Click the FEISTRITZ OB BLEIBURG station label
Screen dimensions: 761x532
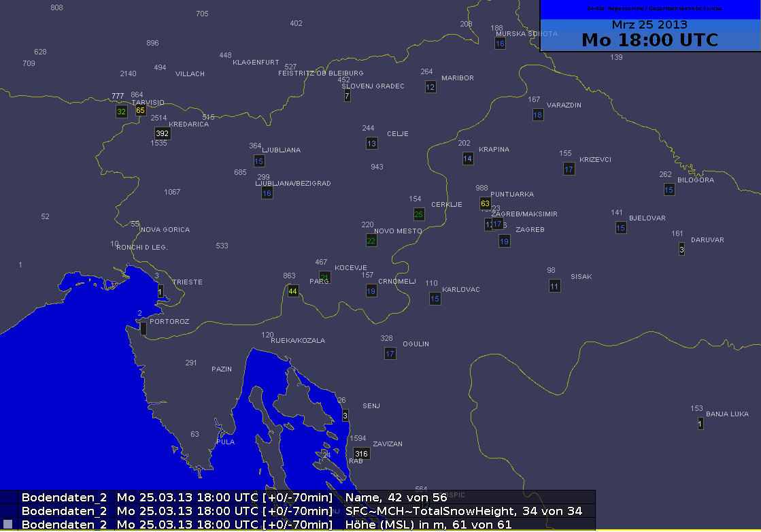[321, 73]
